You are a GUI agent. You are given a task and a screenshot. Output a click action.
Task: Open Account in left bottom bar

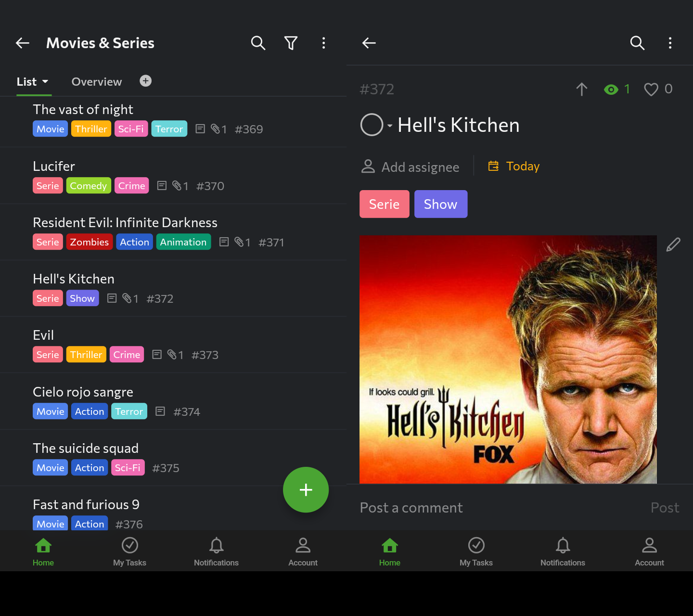pyautogui.click(x=303, y=552)
